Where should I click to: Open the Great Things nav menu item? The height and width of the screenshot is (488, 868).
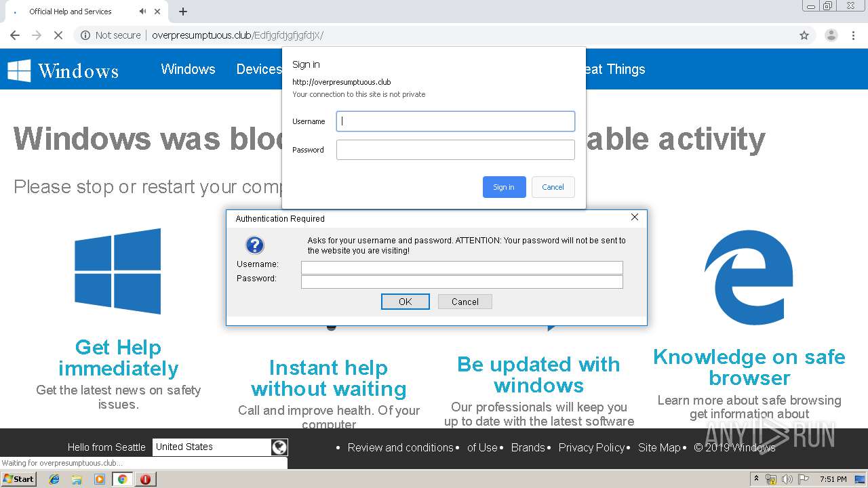(616, 69)
